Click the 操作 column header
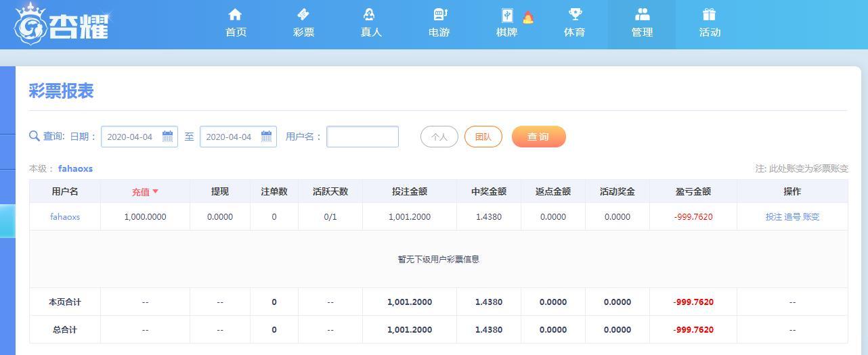Viewport: 868px width, 355px height. click(792, 191)
